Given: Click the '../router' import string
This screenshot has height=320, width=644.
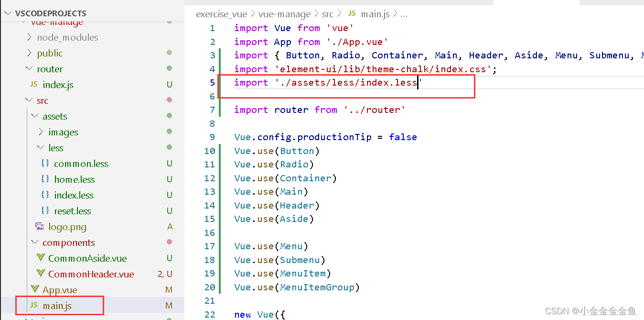Looking at the screenshot, I should [x=374, y=110].
